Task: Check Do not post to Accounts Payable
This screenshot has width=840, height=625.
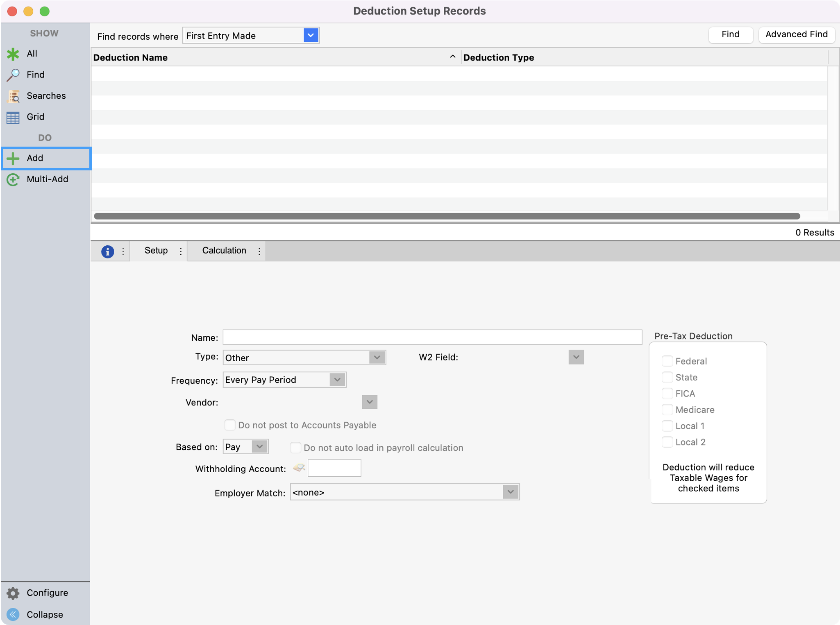Action: point(230,425)
